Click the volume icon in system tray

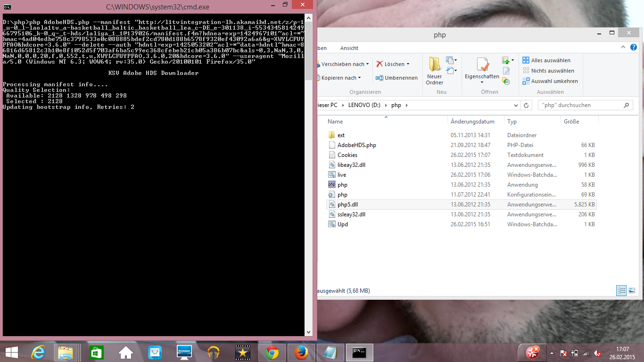pyautogui.click(x=597, y=353)
